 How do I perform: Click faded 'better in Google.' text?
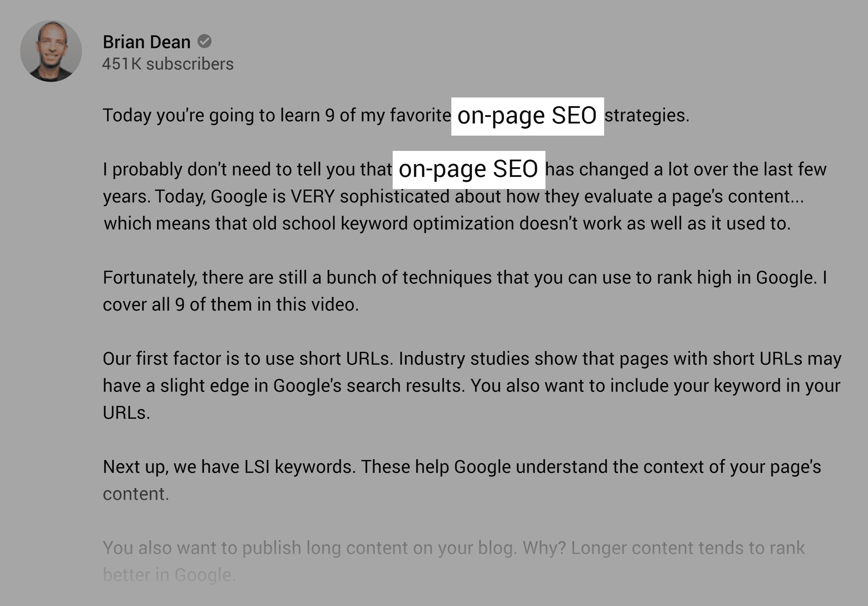point(169,575)
